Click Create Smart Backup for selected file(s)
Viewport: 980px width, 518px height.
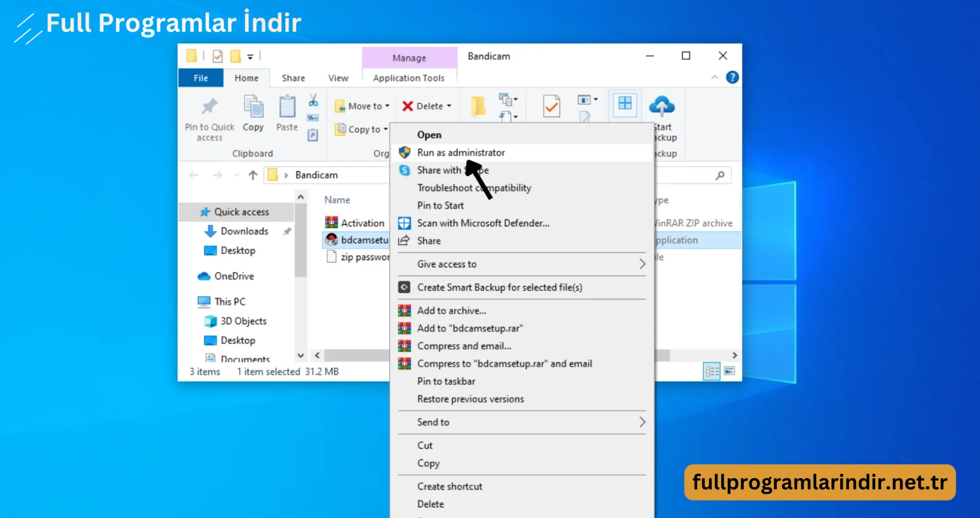[522, 288]
